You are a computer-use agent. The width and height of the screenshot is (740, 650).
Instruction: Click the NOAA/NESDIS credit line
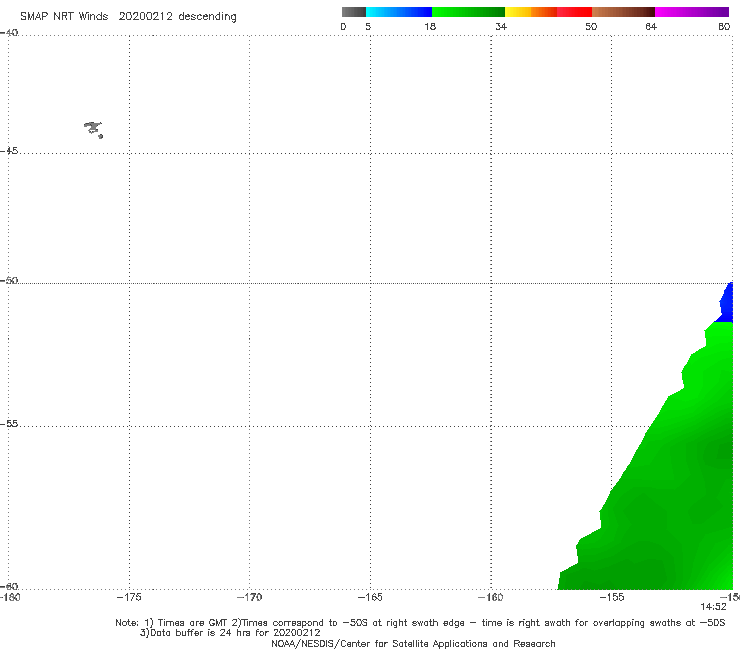tap(413, 643)
